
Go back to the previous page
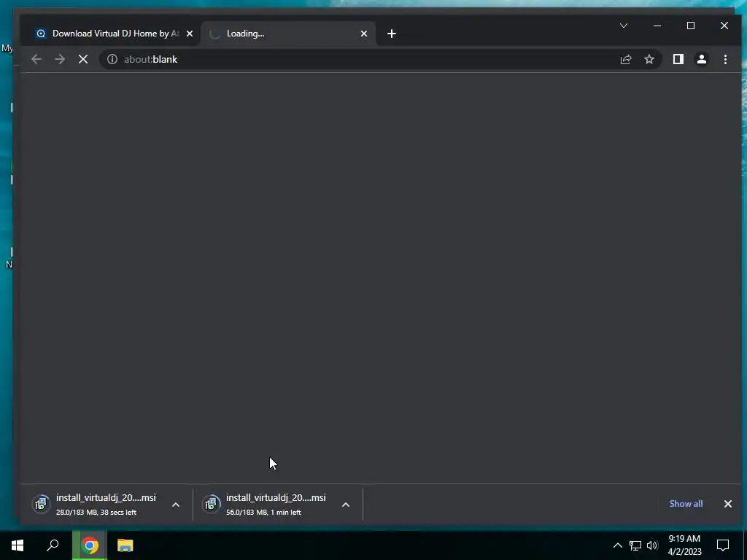[36, 60]
